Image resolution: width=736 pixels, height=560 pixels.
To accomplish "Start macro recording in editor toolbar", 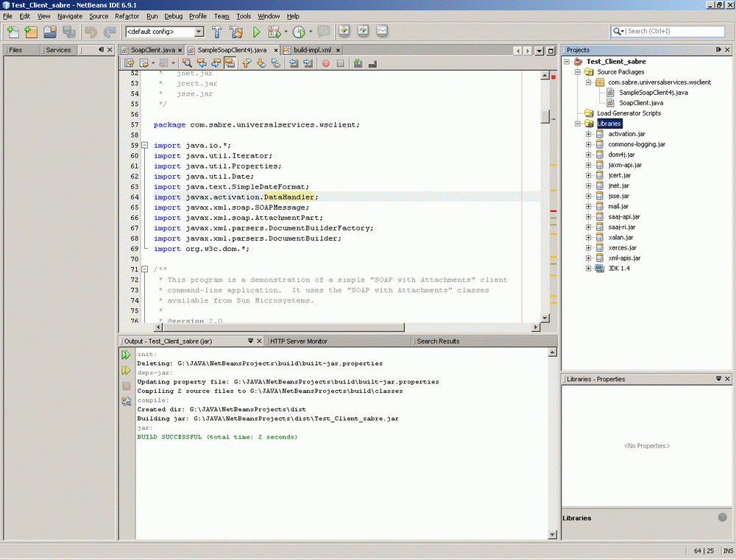I will click(326, 63).
